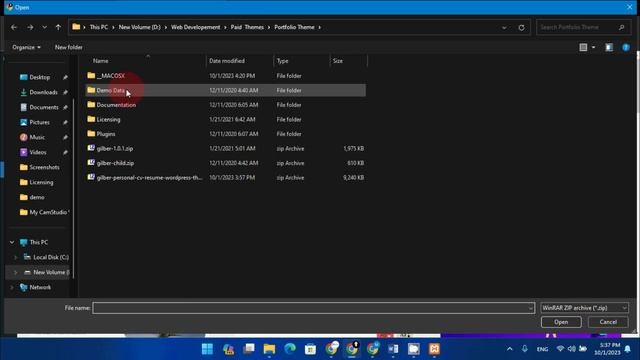Select the Licensing folder in file list
640x360 pixels.
click(226, 120)
